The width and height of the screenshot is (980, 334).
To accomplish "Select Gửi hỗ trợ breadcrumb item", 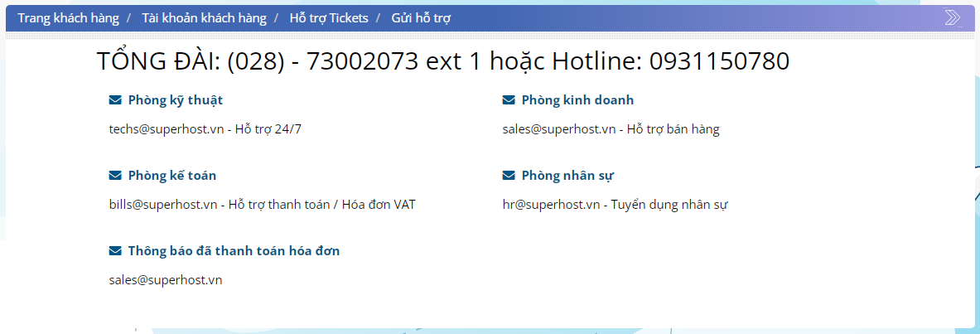I will 421,17.
